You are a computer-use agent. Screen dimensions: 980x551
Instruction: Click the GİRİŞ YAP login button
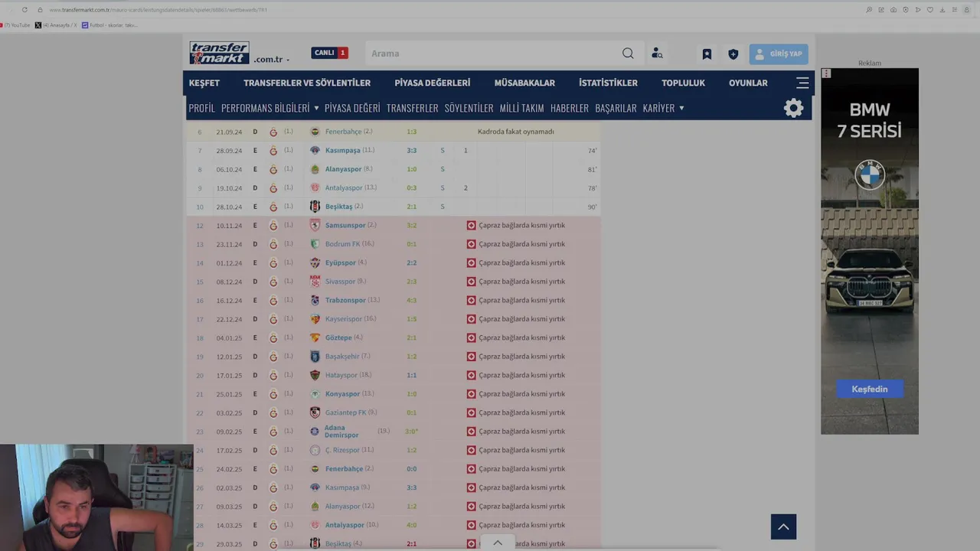(779, 54)
